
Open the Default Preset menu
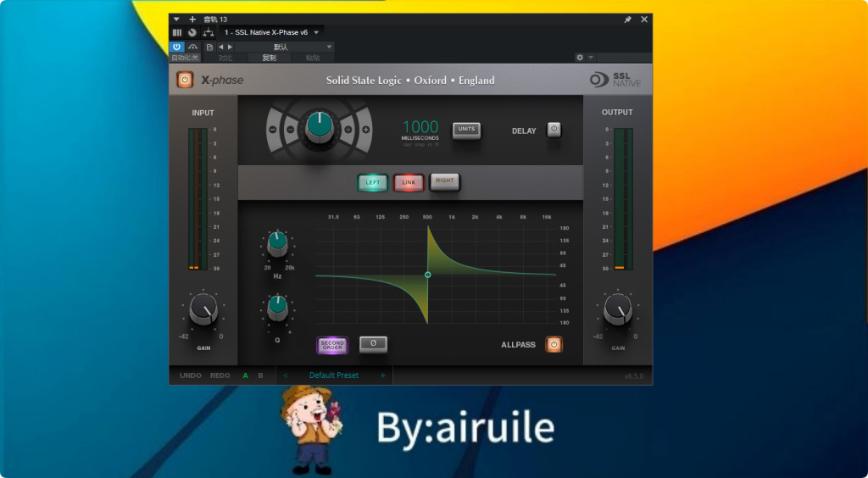point(334,375)
